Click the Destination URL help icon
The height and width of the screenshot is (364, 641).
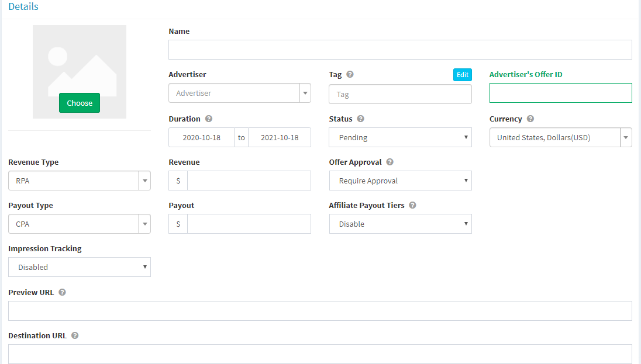75,336
